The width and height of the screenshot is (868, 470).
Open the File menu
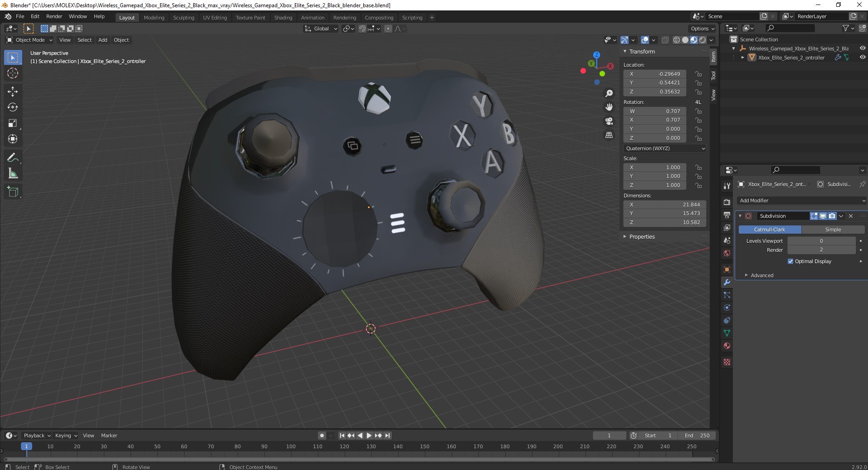20,16
